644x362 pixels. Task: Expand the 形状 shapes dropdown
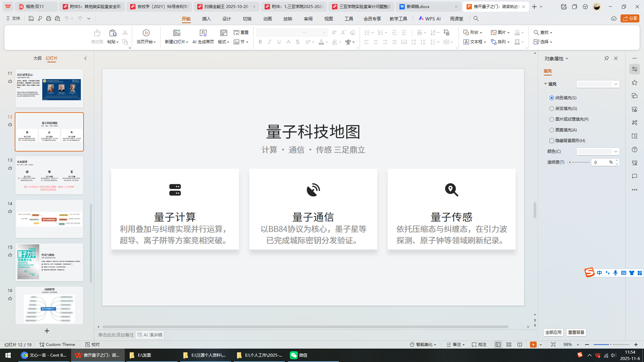[481, 33]
